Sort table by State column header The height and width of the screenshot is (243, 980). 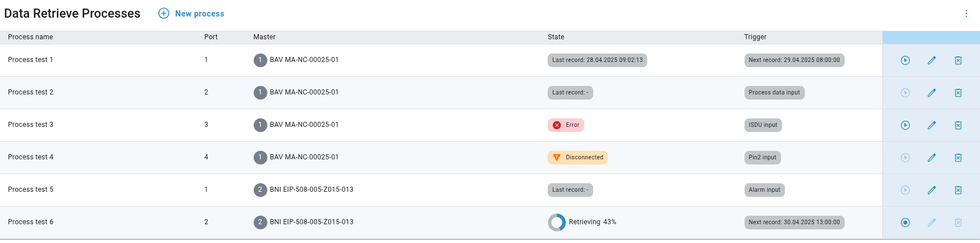pos(556,37)
